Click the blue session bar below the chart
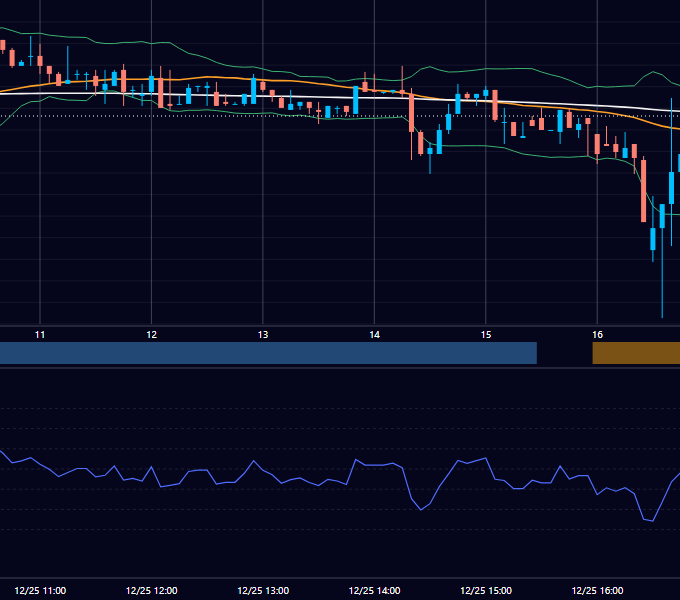 268,353
